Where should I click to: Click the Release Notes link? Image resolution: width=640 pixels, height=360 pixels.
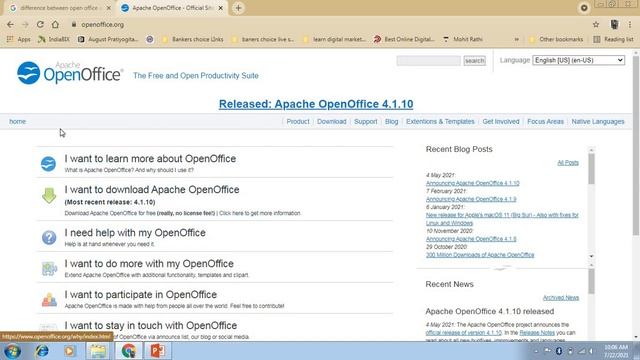tap(537, 333)
